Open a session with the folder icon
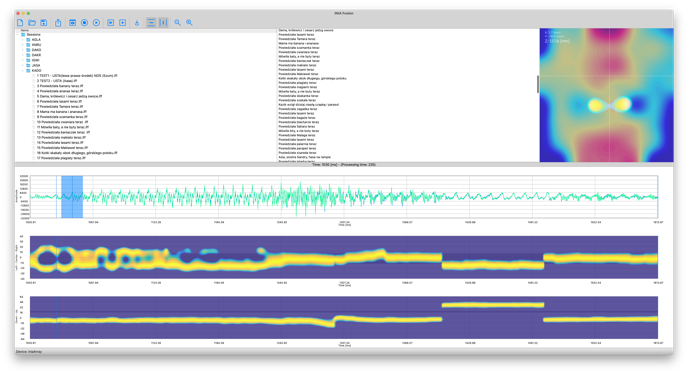688x374 pixels. coord(32,22)
